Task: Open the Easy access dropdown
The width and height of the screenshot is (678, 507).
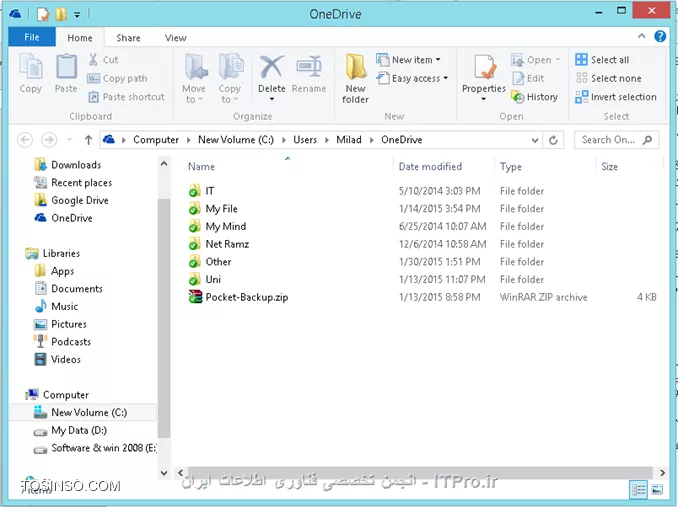Action: pyautogui.click(x=413, y=78)
